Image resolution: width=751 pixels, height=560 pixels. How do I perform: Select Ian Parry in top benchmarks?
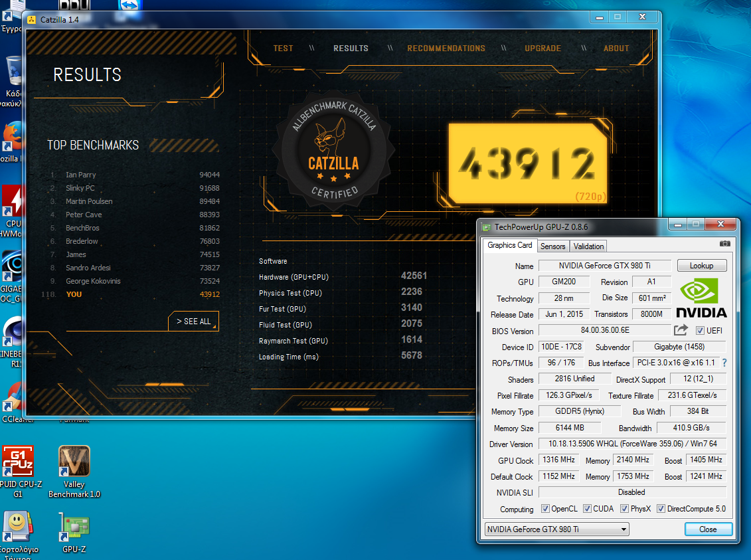pyautogui.click(x=135, y=175)
